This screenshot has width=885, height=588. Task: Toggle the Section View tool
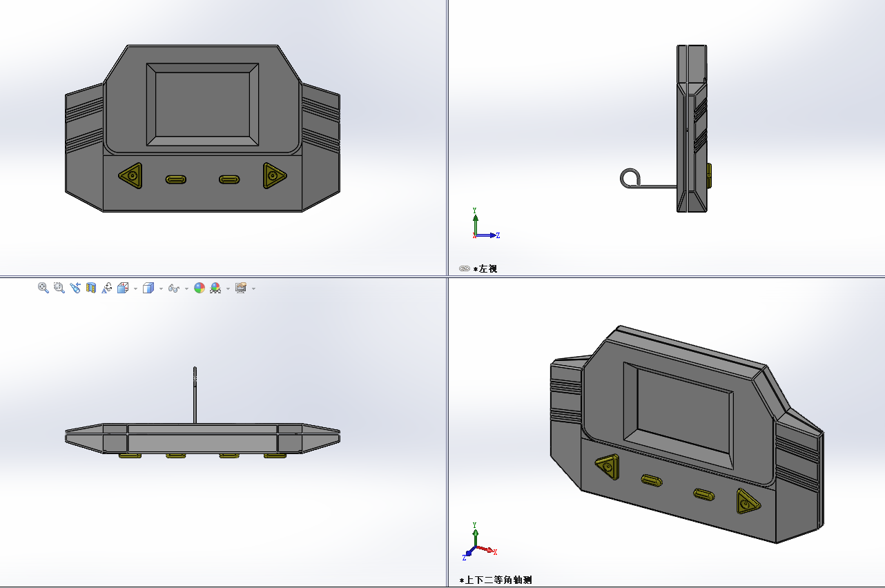pos(91,288)
